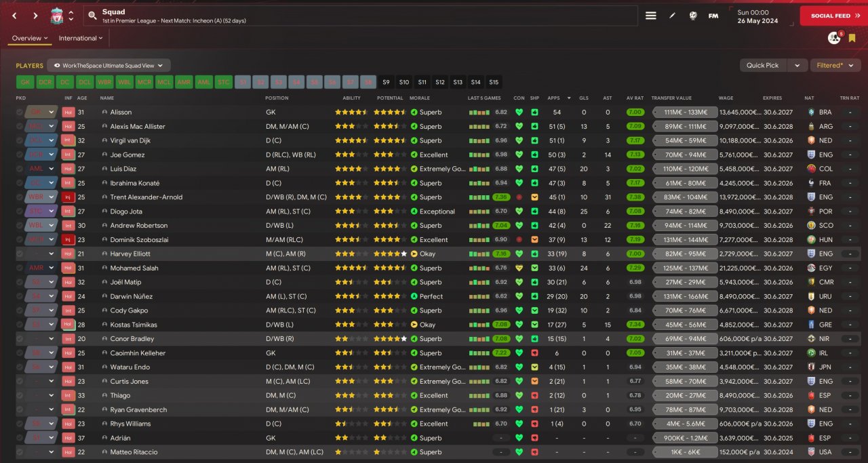Click the yellow bookmark icon

pos(852,38)
